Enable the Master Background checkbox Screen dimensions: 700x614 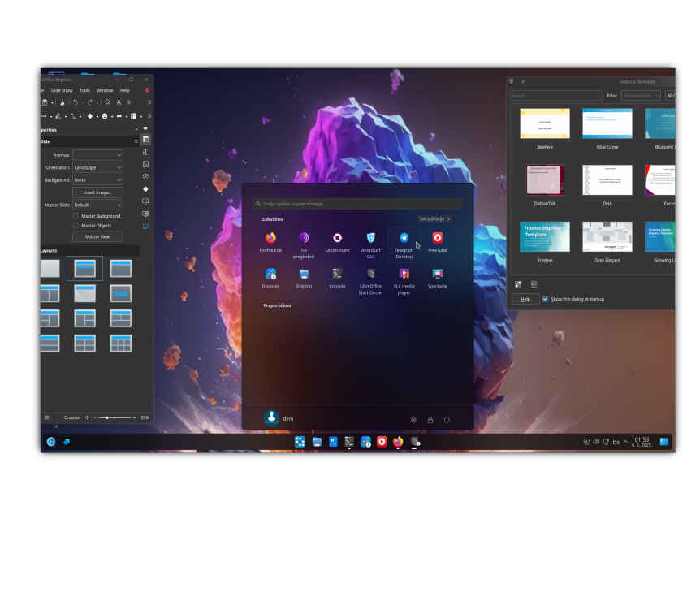[x=76, y=216]
